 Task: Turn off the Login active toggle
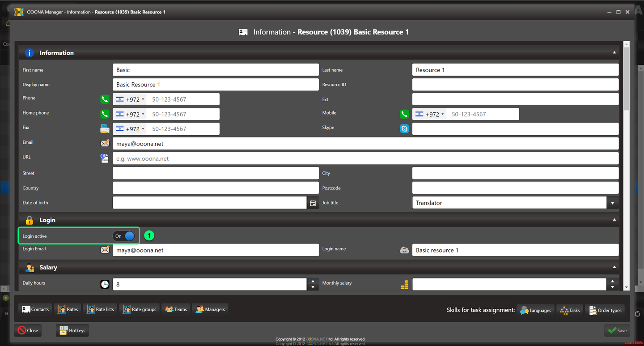coord(124,236)
